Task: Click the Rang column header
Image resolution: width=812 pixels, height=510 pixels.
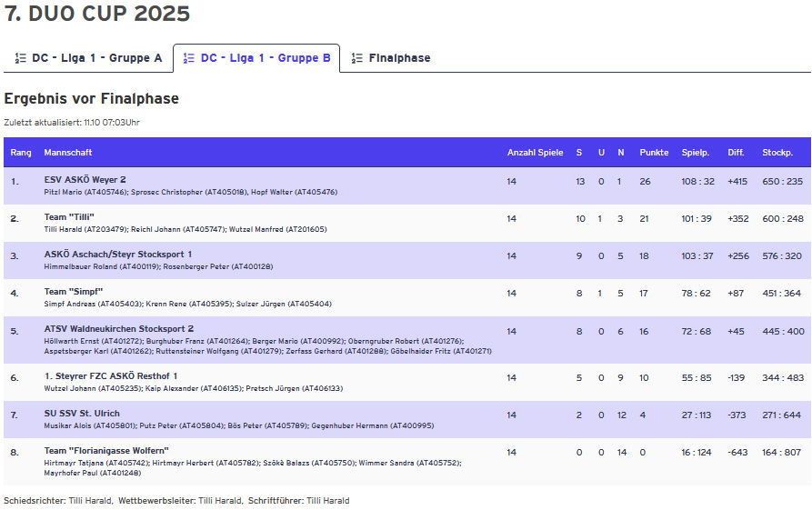Action: 21,153
